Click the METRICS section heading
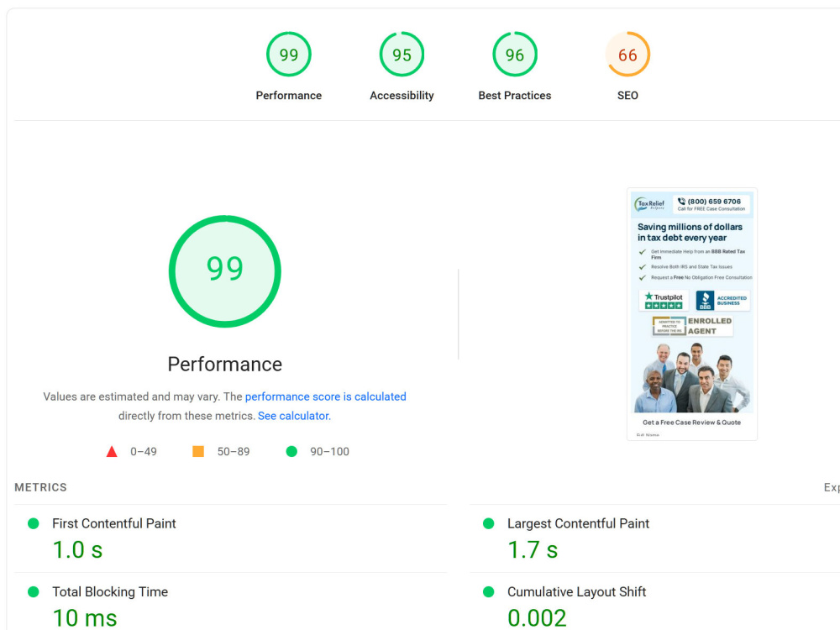Viewport: 840px width, 630px height. tap(40, 487)
